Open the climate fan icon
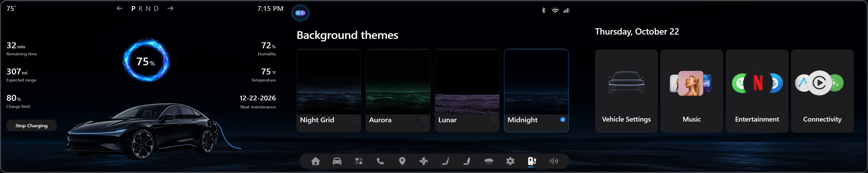This screenshot has width=868, height=173. click(x=424, y=161)
